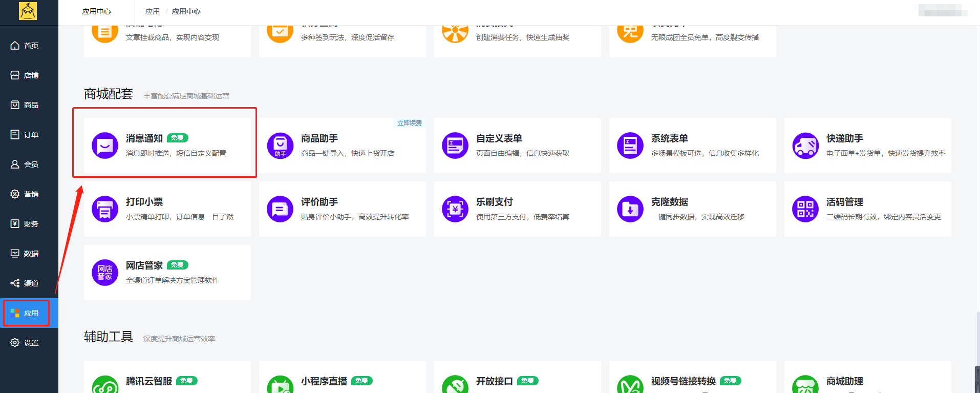This screenshot has height=393, width=980.
Task: Open the 活码管理 QR code icon
Action: (805, 209)
